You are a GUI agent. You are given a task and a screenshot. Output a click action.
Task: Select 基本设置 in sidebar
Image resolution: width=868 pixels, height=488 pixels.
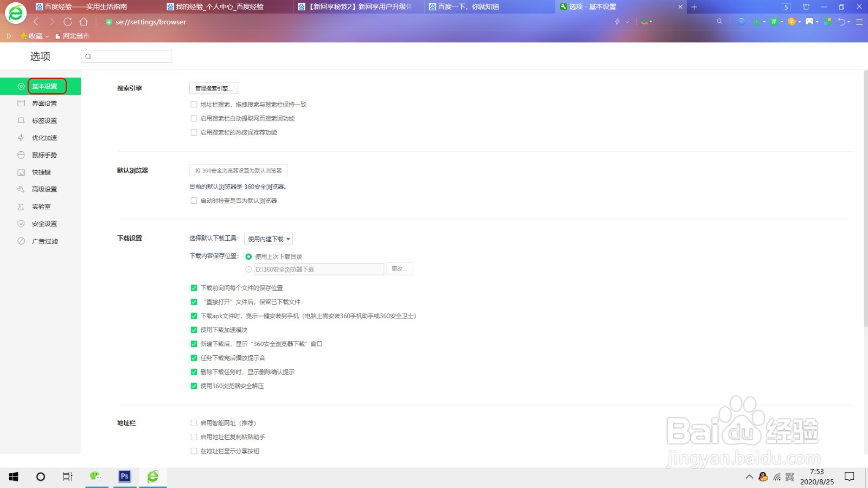click(40, 86)
